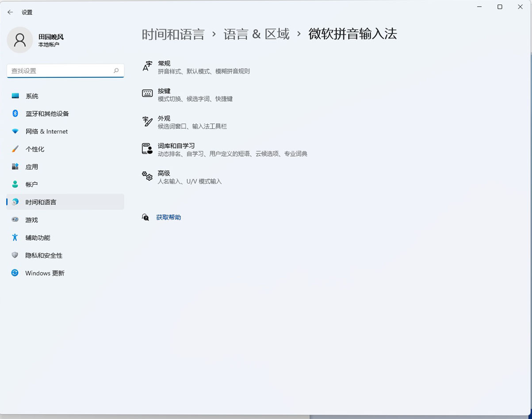Screen dimensions: 532x419
Task: Click the 高级 advanced settings icon
Action: coord(146,177)
